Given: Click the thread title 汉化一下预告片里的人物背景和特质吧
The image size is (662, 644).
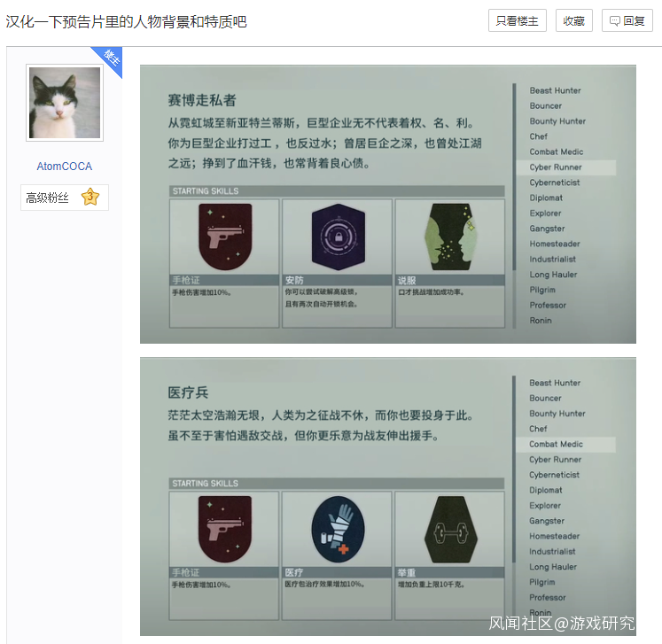Looking at the screenshot, I should 126,21.
